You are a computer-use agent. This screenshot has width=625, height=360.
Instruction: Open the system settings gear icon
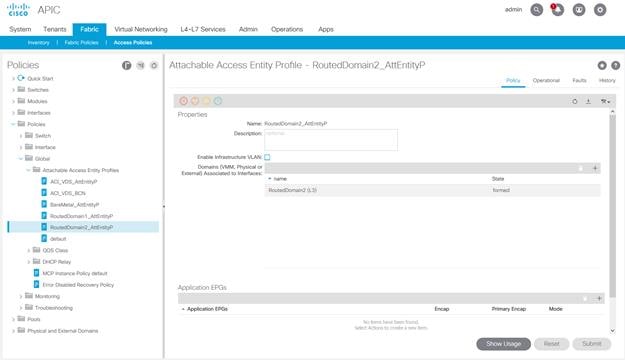[600, 10]
